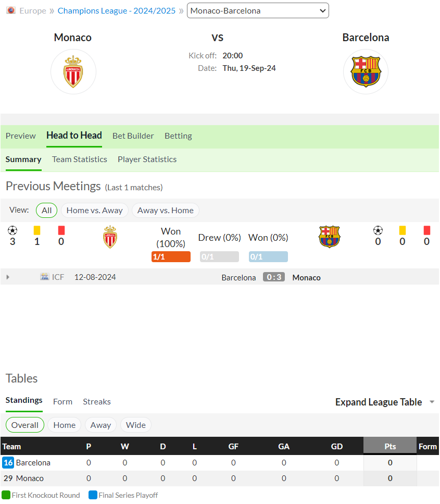This screenshot has width=440, height=504.
Task: Open the Champions League - 2024/2025 link
Action: click(117, 11)
